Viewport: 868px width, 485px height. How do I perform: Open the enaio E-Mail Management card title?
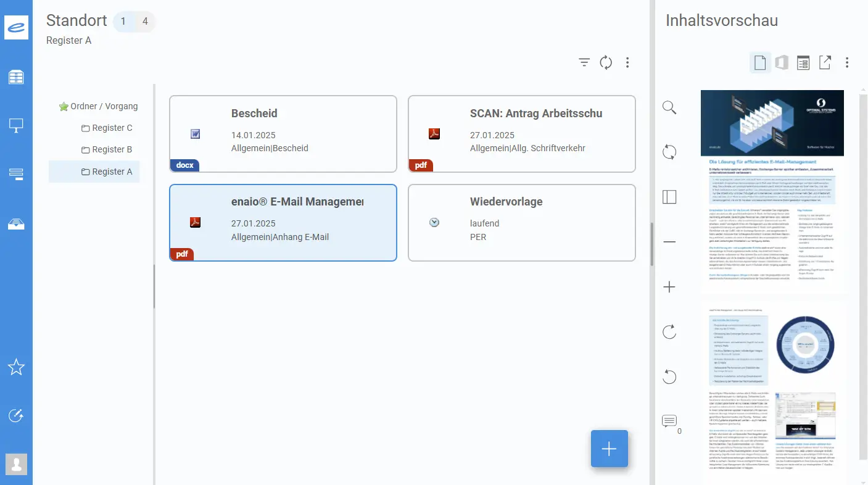[297, 202]
